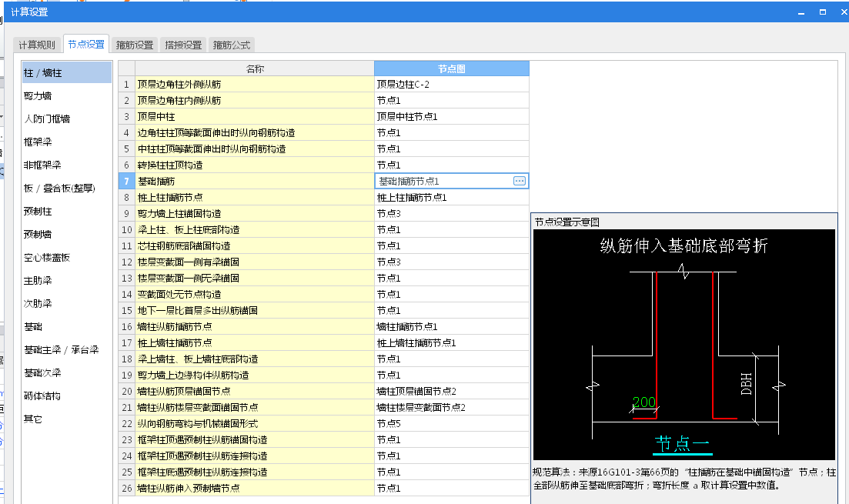The width and height of the screenshot is (849, 504).
Task: Select 预制墙 category
Action: point(67,235)
